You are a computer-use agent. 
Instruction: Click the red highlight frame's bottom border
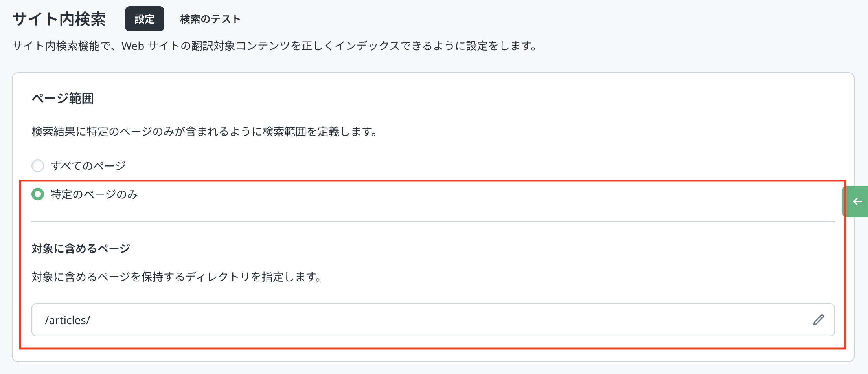coord(432,348)
